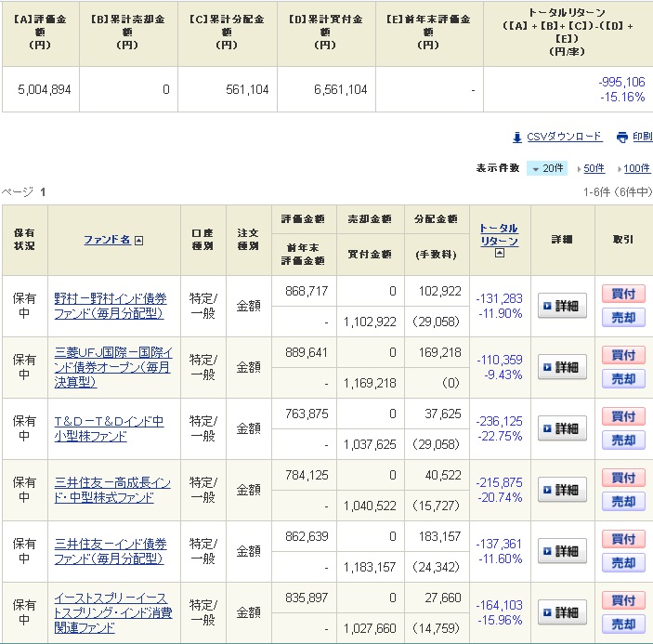Click the printer icon for 印刷
Viewport: 653px width, 644px height.
621,137
